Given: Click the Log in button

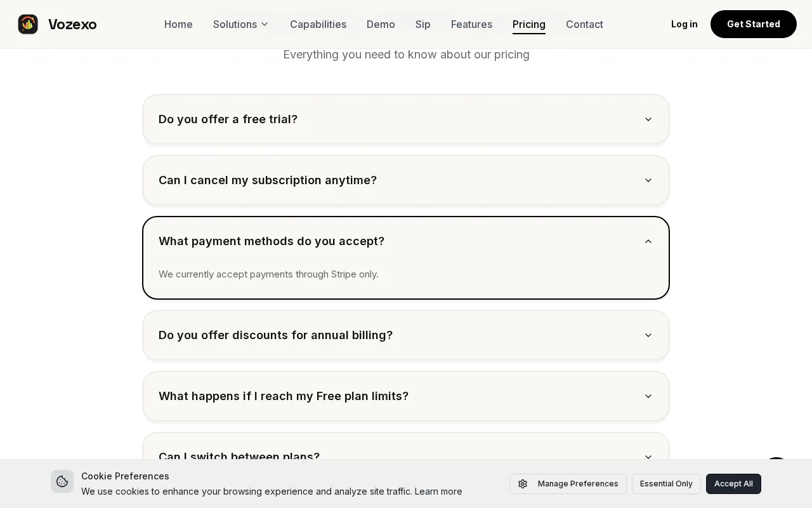Looking at the screenshot, I should [x=684, y=24].
